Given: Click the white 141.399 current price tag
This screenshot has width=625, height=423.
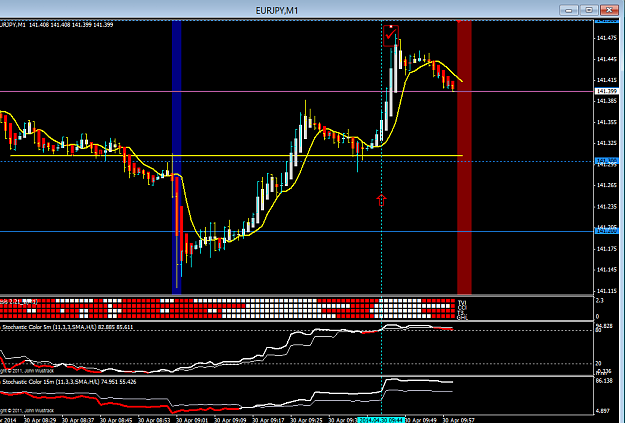Looking at the screenshot, I should [x=606, y=91].
